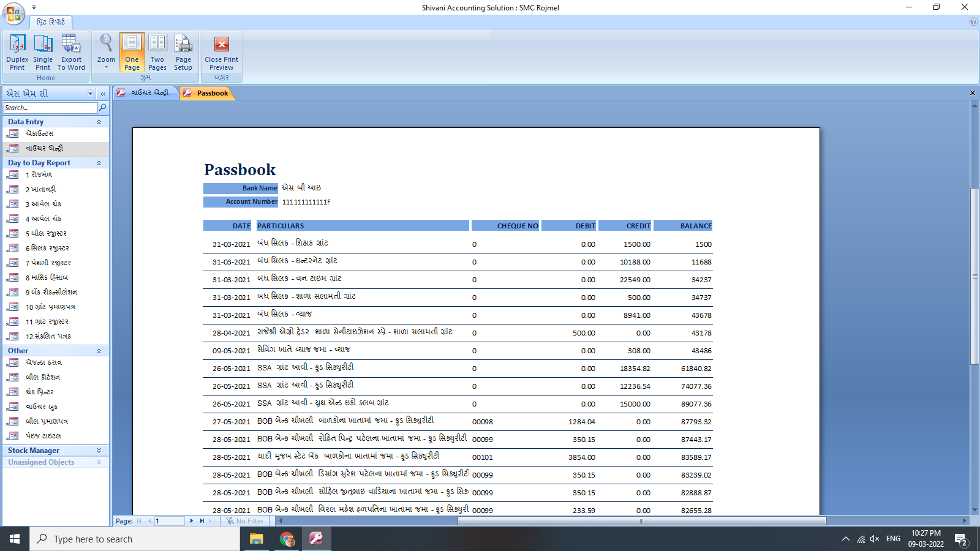The width and height of the screenshot is (980, 551).
Task: Select the Two Pages view
Action: point(157,52)
